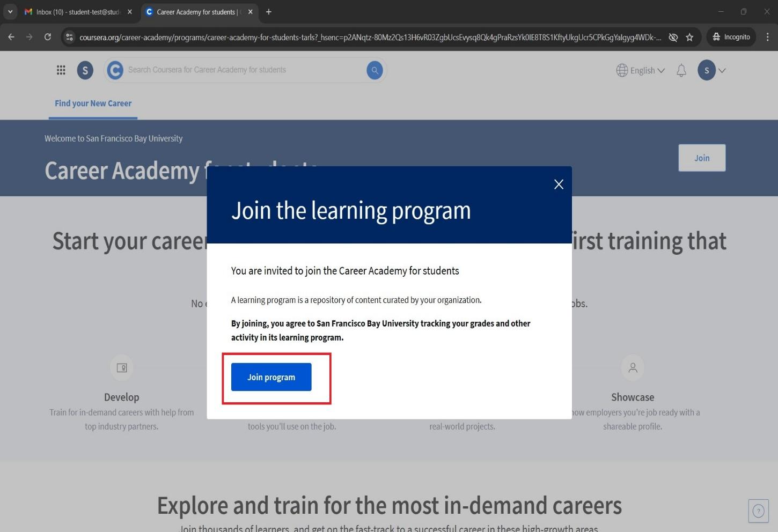Open the Chrome three-dot menu
Screen dimensions: 778x532
(768, 37)
